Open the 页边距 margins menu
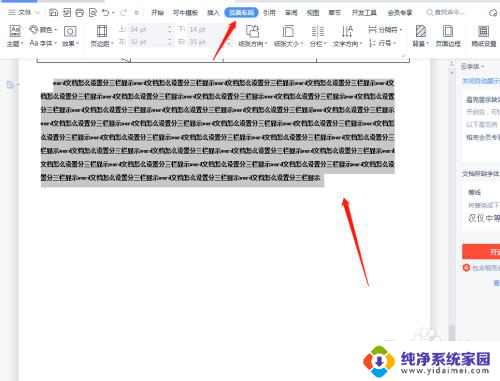The image size is (500, 381). [102, 36]
